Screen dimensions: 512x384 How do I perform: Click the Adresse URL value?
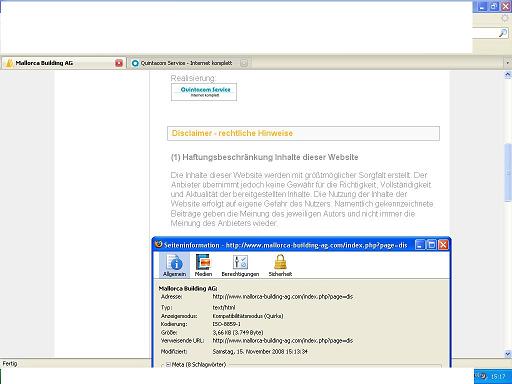point(283,297)
